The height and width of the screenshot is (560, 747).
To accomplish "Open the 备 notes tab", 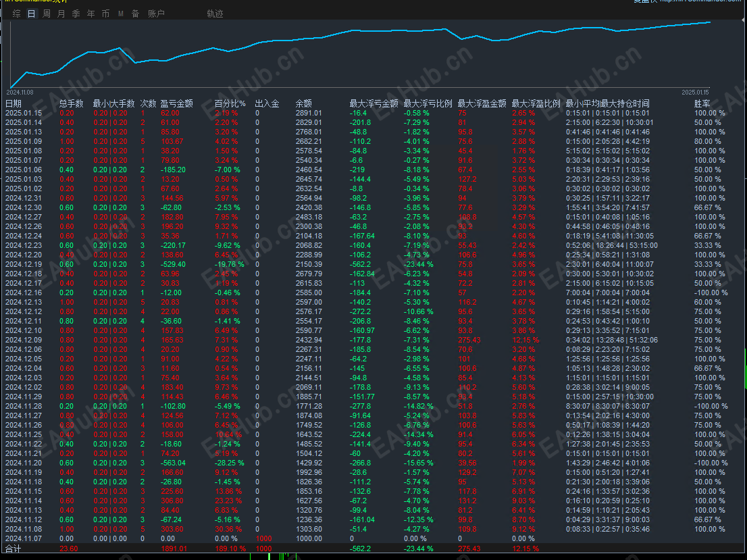I will click(135, 14).
